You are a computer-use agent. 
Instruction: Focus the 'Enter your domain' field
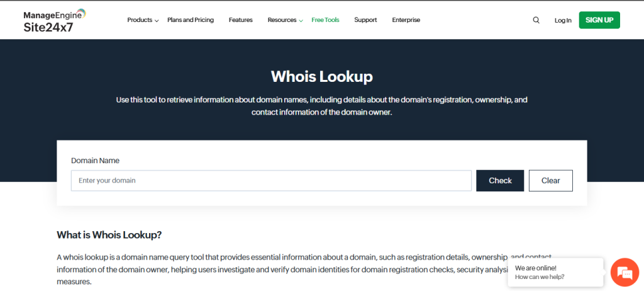tap(271, 181)
